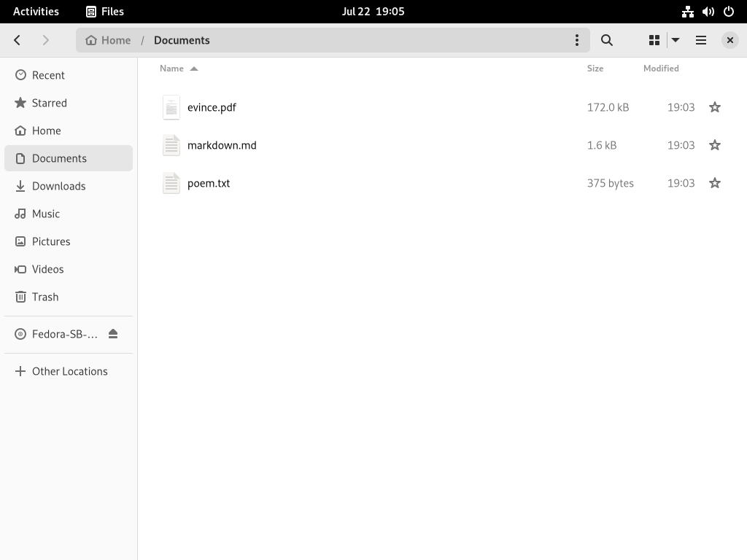
Task: Click the 19:03 time of evince.pdf
Action: point(681,107)
